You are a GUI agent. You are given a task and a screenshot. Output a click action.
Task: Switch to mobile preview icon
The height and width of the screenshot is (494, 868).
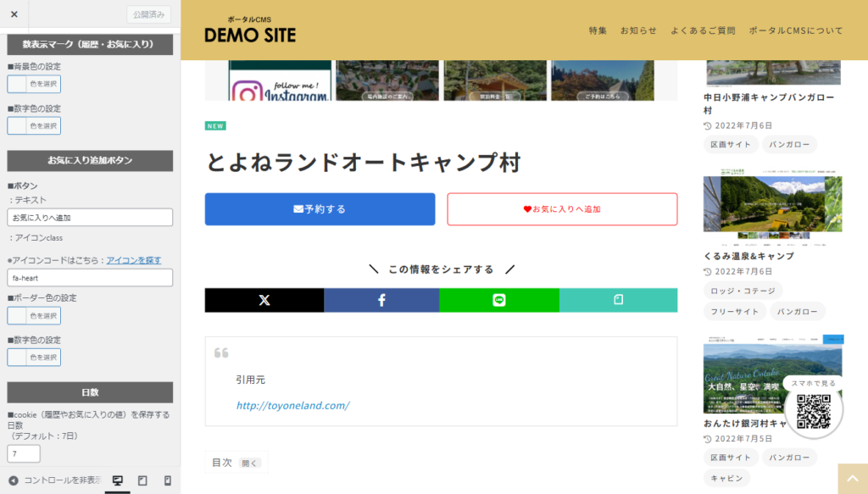pyautogui.click(x=167, y=480)
